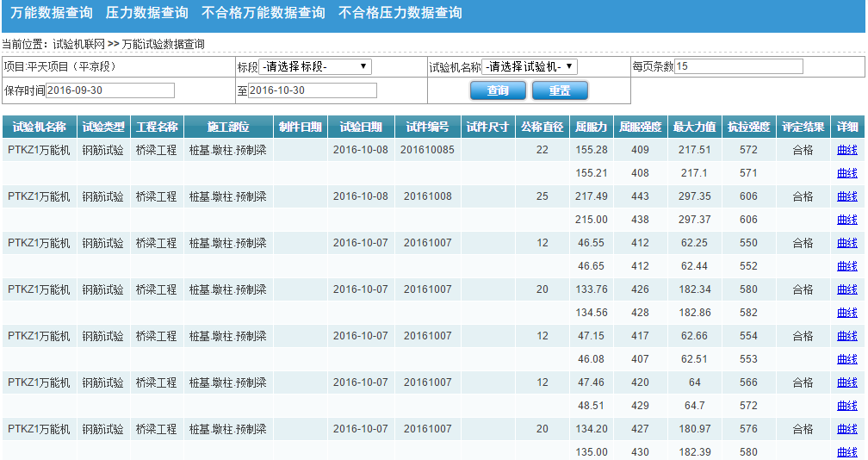Click 曲线 in the row with 屈服力 48.51

pos(847,406)
